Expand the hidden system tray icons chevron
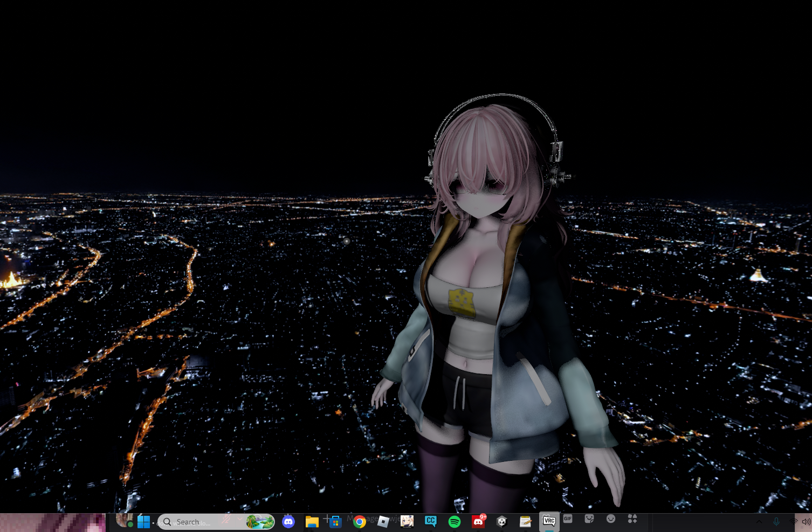Screen dimensions: 812x532 [759, 522]
